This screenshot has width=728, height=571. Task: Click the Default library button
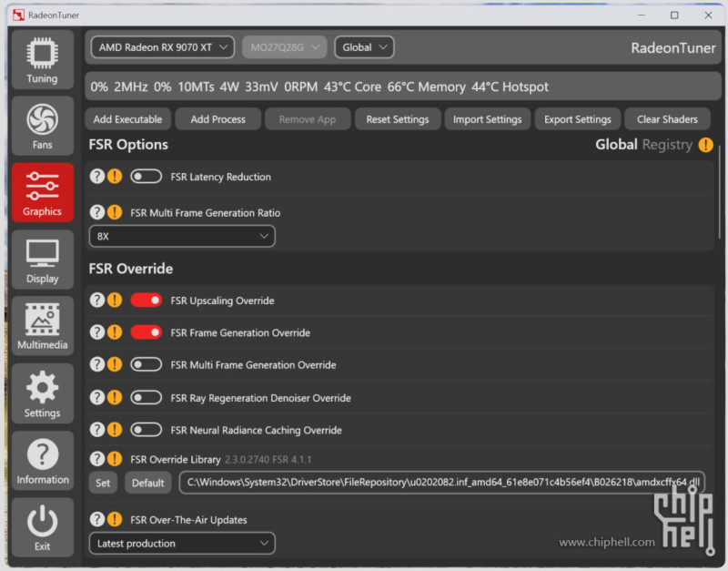click(148, 483)
